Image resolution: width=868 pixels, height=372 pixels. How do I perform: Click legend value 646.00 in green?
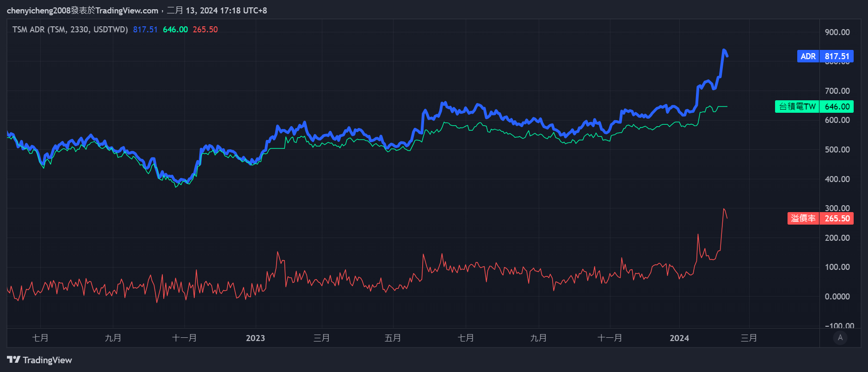(175, 30)
